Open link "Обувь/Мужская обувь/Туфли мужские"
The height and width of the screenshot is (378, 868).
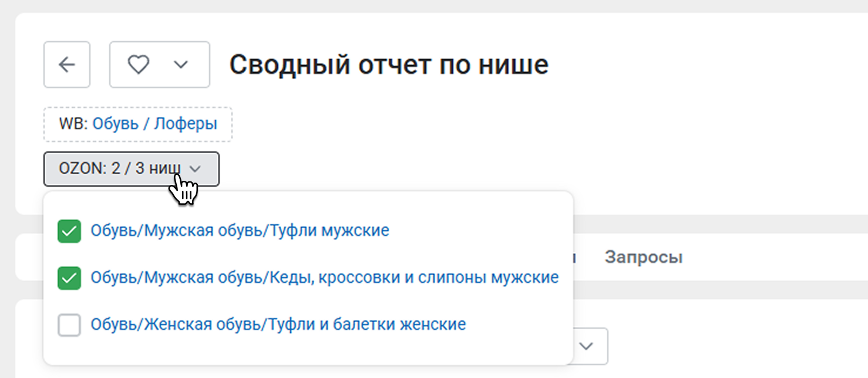pyautogui.click(x=240, y=231)
